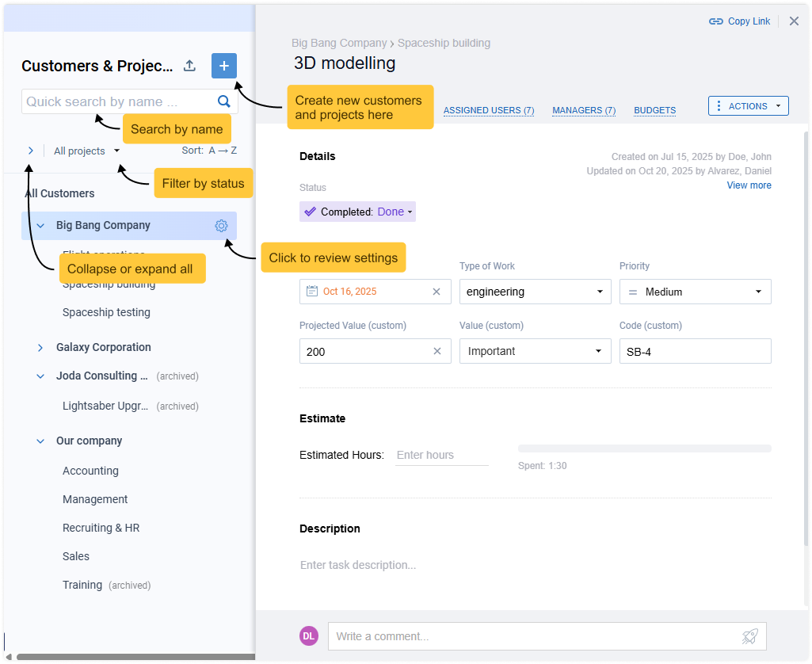The width and height of the screenshot is (812, 664).
Task: Click the Estimated Hours input field
Action: point(441,455)
